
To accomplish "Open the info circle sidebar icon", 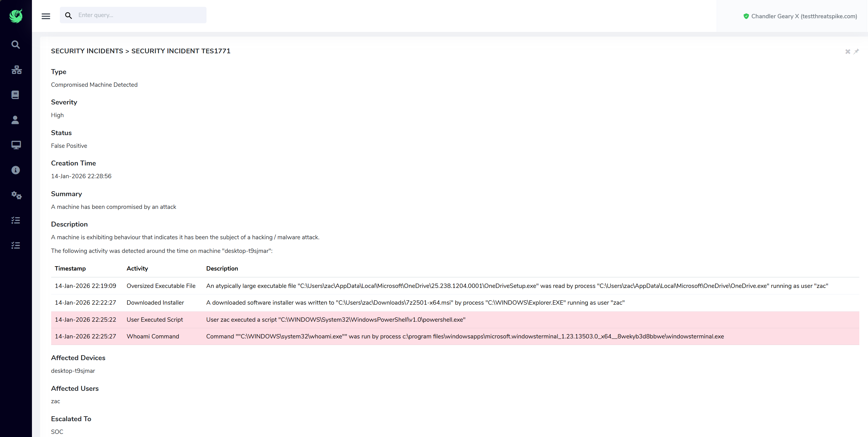I will pyautogui.click(x=16, y=170).
